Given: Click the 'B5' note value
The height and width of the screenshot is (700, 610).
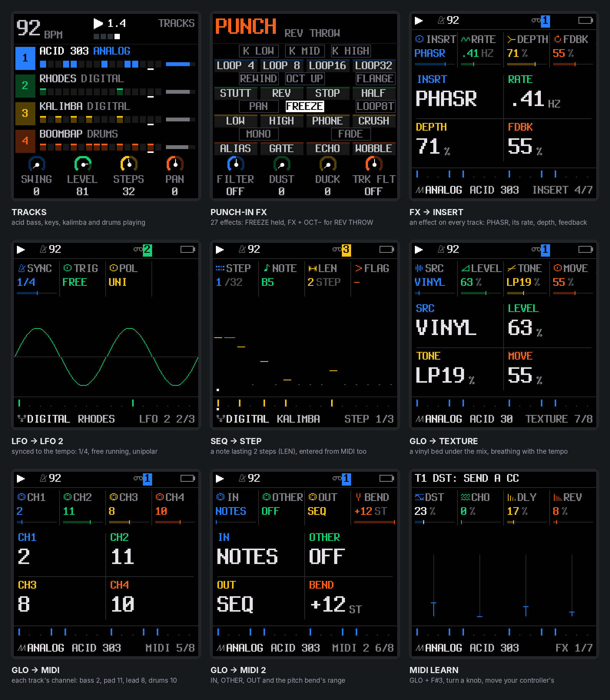Looking at the screenshot, I should 268,282.
